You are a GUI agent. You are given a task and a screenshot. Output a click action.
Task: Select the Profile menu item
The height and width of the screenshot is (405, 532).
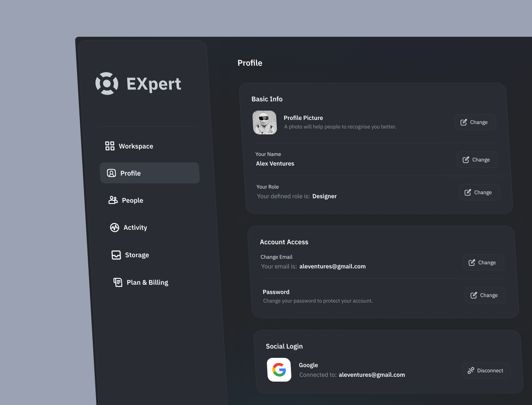click(x=150, y=173)
